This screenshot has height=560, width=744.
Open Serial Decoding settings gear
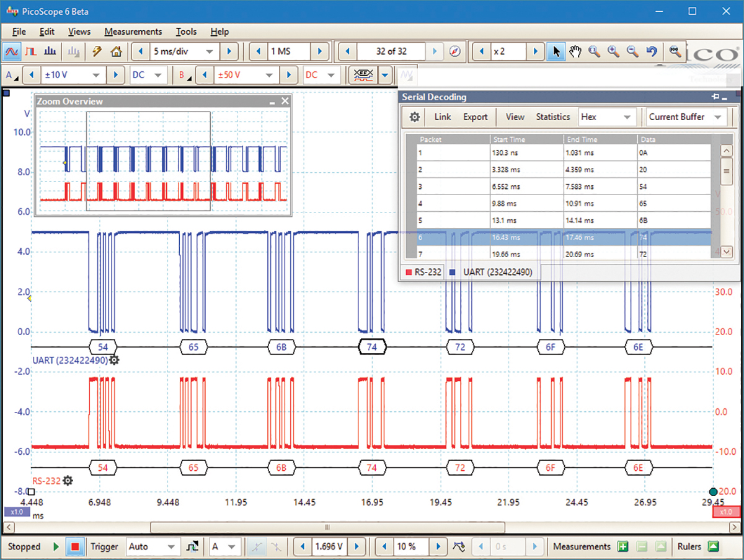[x=415, y=117]
